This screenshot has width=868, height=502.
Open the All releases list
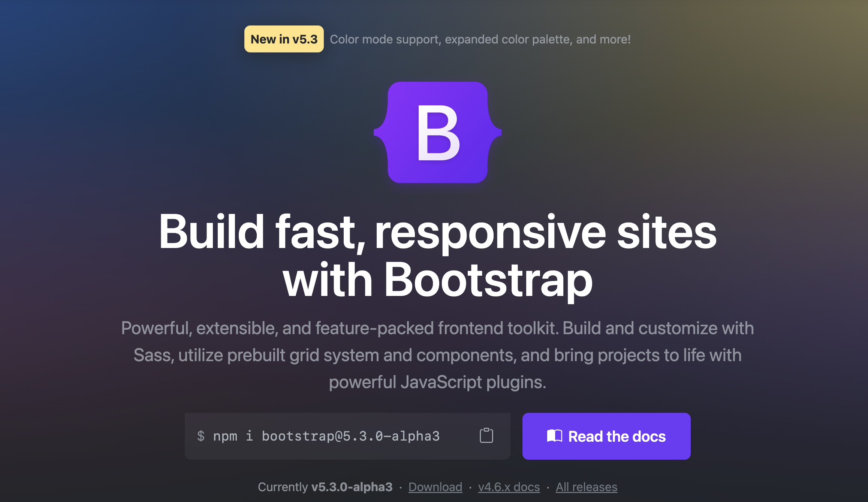tap(587, 487)
